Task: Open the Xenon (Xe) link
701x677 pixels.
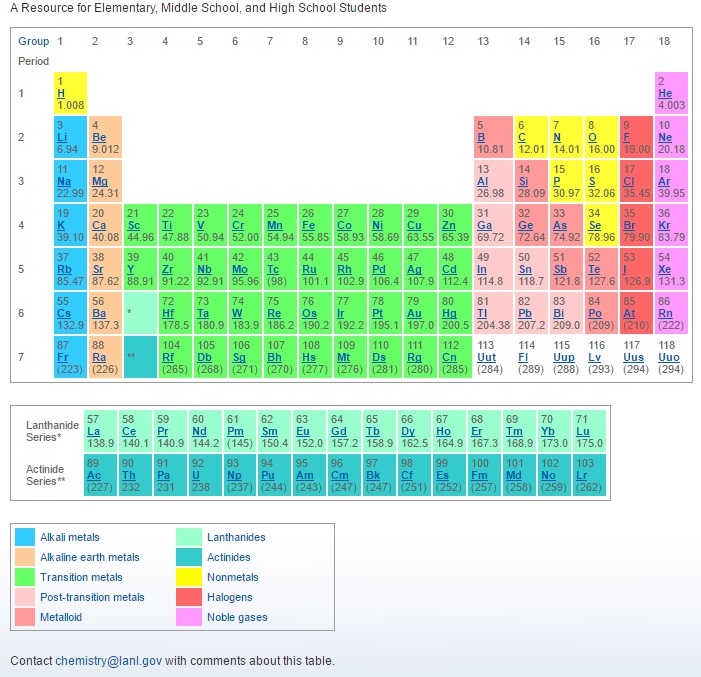Action: click(664, 269)
